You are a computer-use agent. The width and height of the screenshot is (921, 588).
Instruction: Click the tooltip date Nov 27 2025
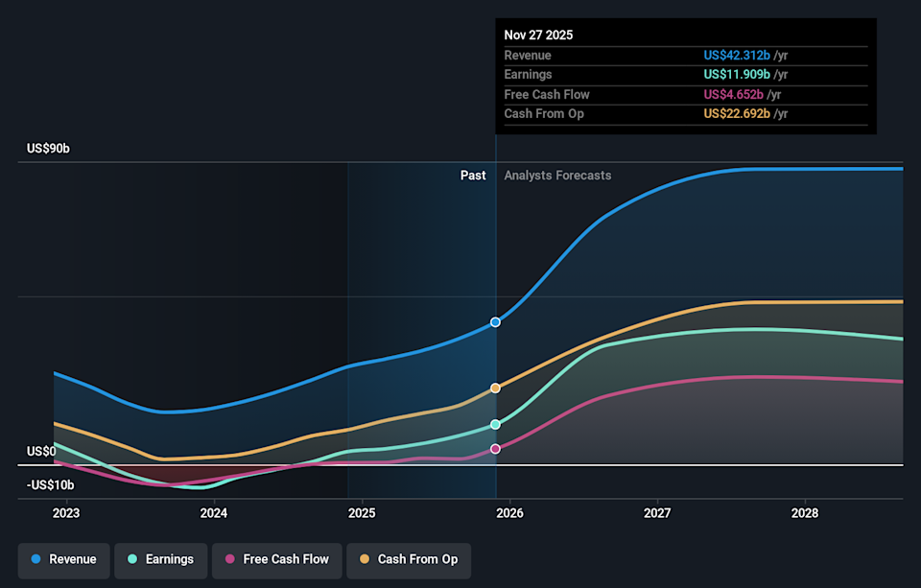click(538, 35)
